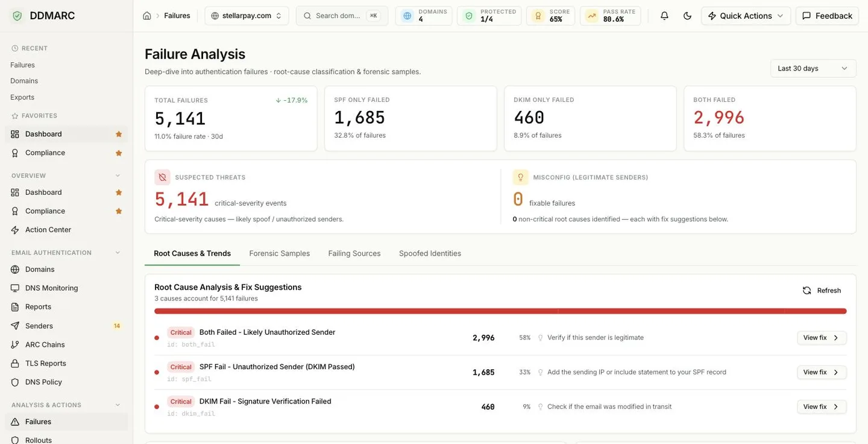
Task: Click the -17.9% trend indicator
Action: (292, 100)
